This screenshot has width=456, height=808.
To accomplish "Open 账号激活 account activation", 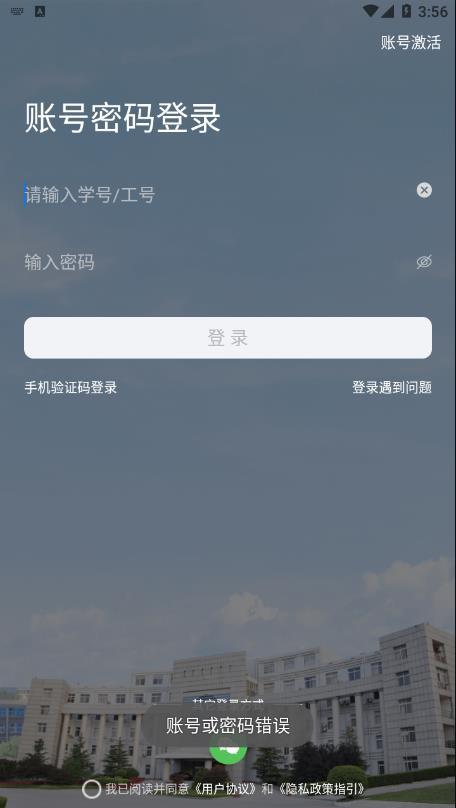I will tap(411, 42).
